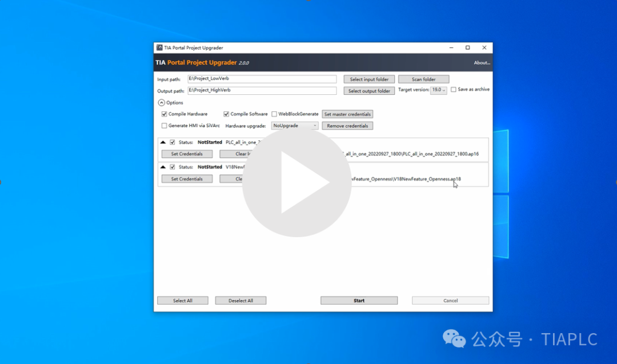The width and height of the screenshot is (617, 364).
Task: Enable Generate HMI via SiVArc checkbox
Action: pyautogui.click(x=164, y=126)
